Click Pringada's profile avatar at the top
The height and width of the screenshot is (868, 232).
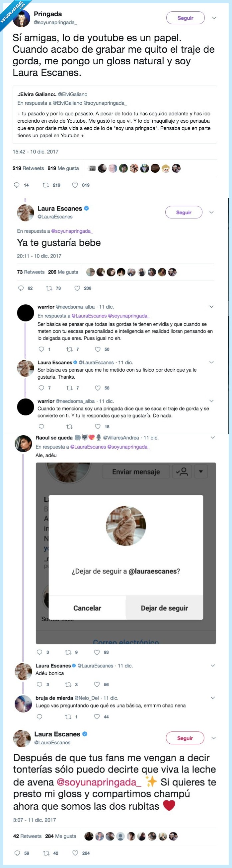(x=22, y=19)
